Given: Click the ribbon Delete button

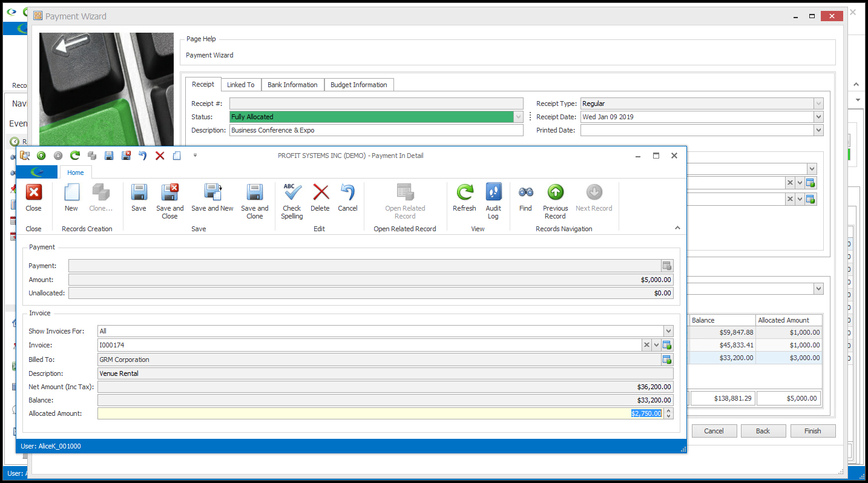Looking at the screenshot, I should tap(320, 198).
